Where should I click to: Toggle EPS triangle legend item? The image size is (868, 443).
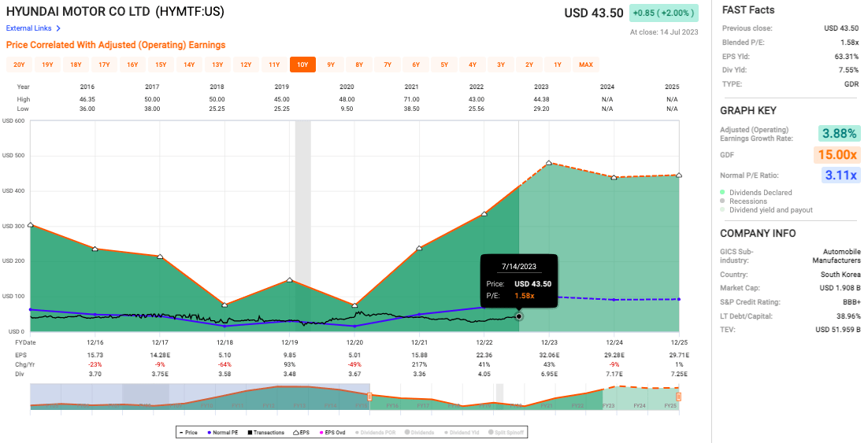(301, 433)
